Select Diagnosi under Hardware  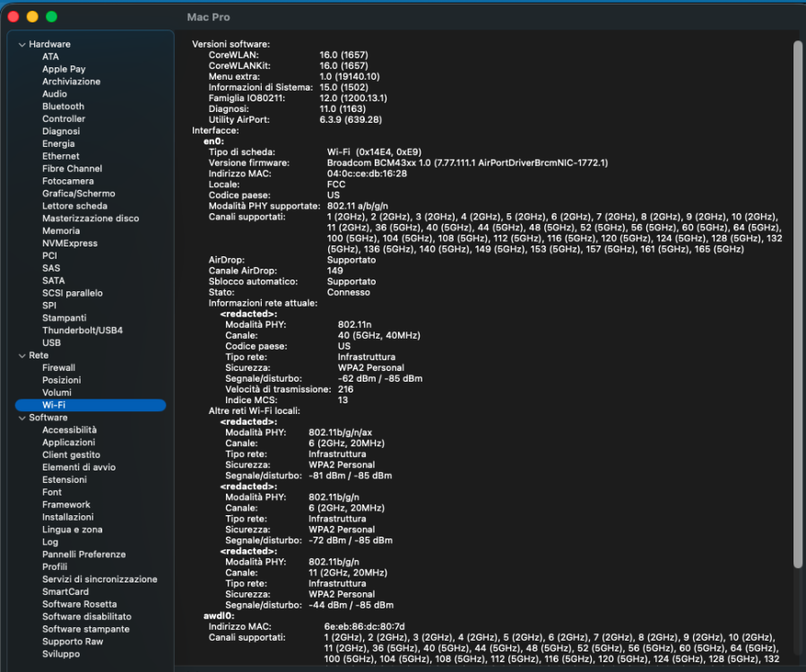point(61,131)
